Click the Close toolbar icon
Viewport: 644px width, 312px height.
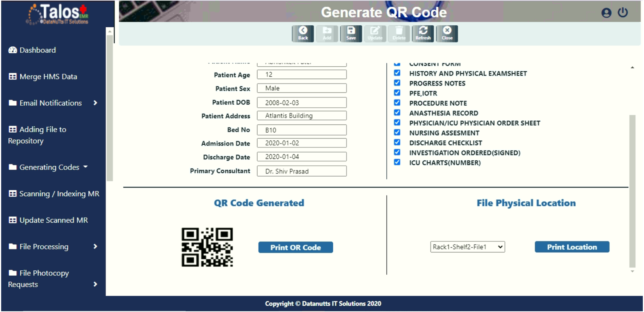(x=447, y=34)
